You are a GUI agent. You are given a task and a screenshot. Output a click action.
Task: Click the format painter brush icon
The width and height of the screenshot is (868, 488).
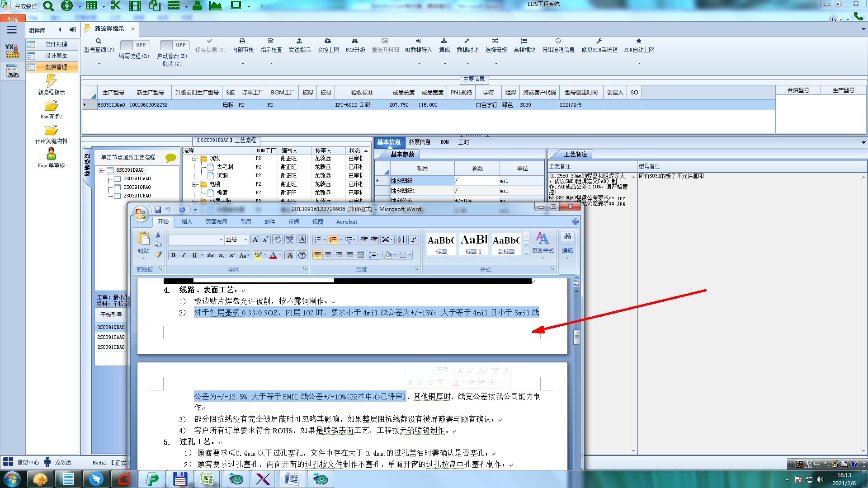coord(158,255)
